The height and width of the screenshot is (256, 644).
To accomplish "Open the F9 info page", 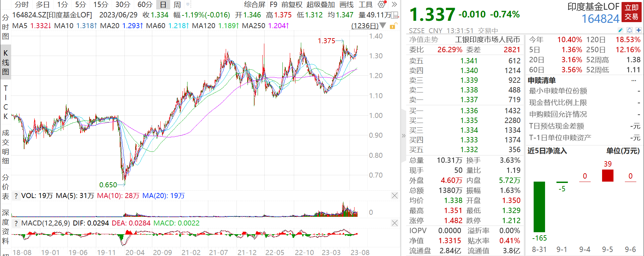I will (x=273, y=4).
